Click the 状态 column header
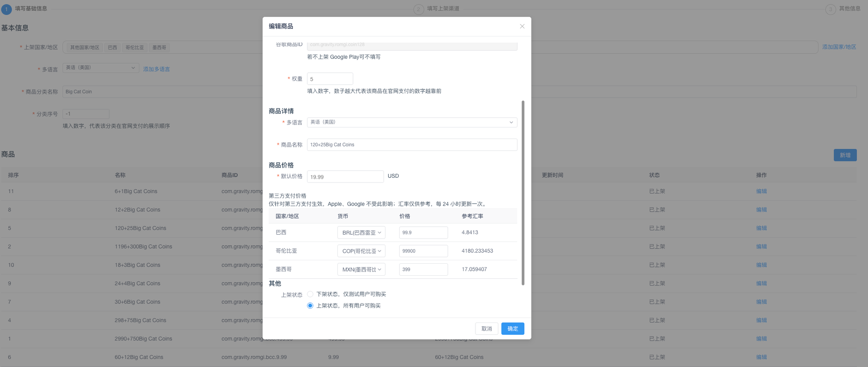This screenshot has width=868, height=367. tap(655, 175)
